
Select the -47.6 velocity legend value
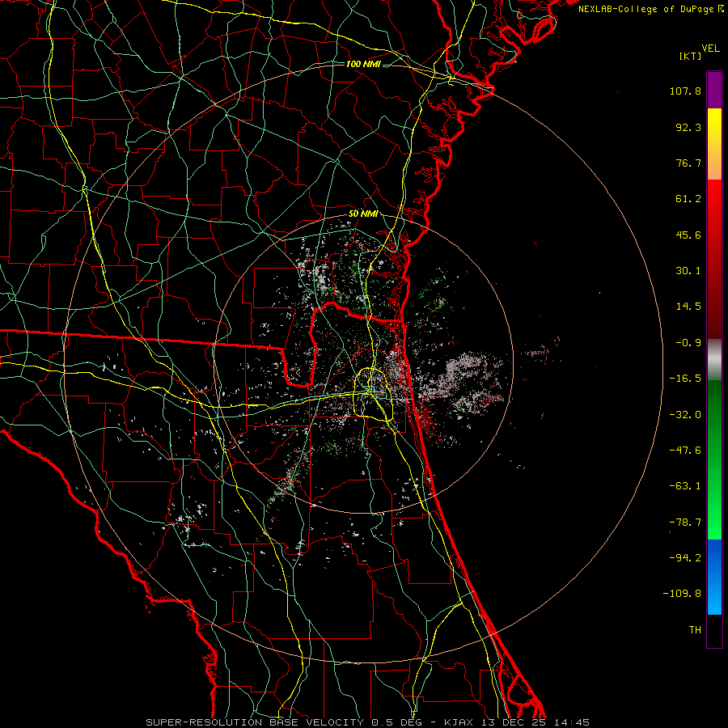click(685, 451)
